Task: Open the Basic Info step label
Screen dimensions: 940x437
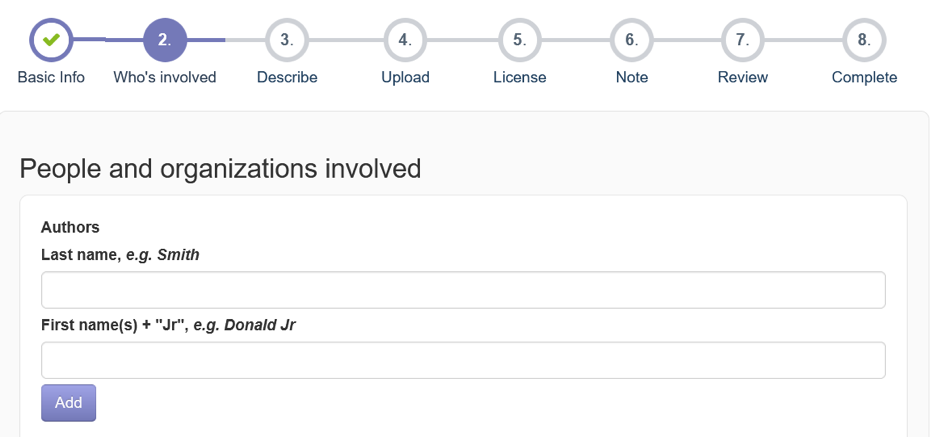Action: click(x=51, y=77)
